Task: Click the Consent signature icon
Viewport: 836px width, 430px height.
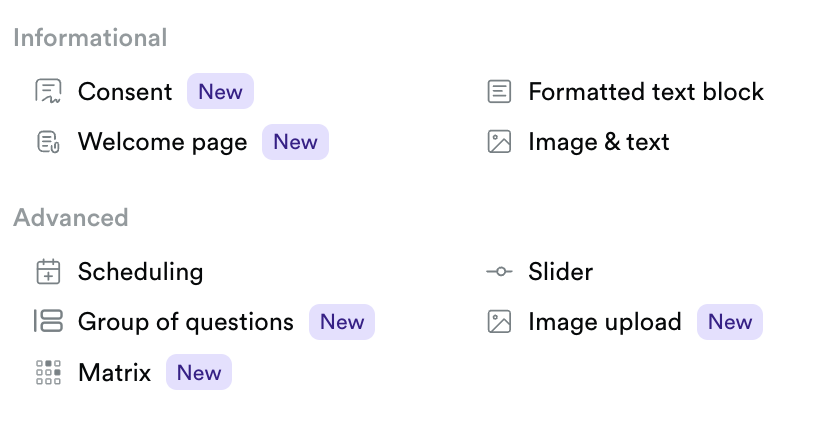Action: pos(48,92)
